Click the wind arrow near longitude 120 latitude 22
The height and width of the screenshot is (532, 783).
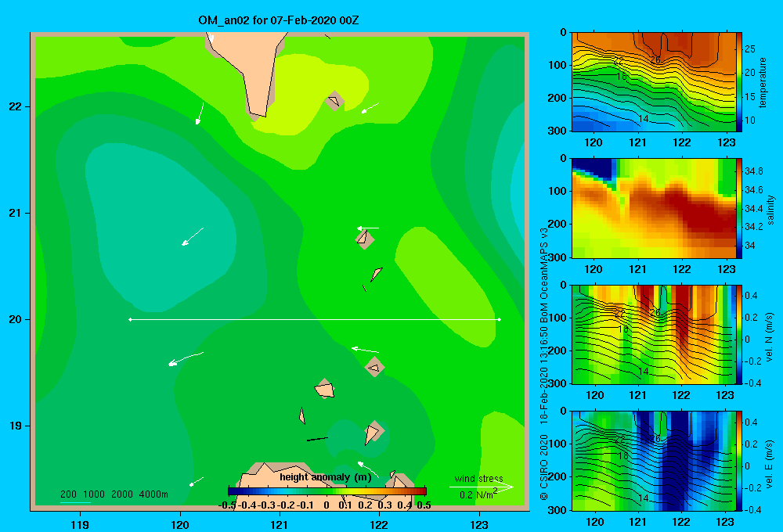coord(200,113)
